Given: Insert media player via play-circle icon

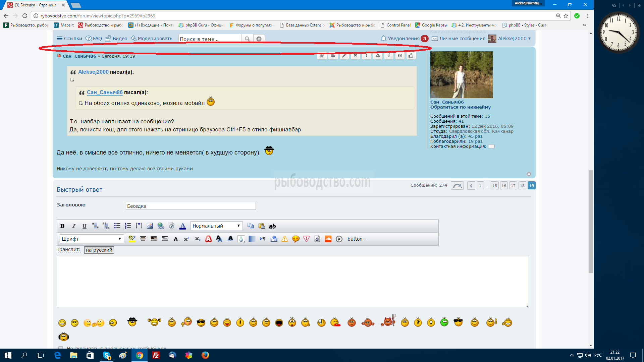Looking at the screenshot, I should (339, 239).
